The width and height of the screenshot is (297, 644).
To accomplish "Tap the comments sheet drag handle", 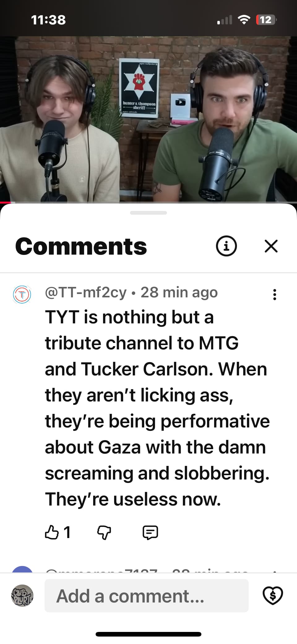I will pos(148,213).
